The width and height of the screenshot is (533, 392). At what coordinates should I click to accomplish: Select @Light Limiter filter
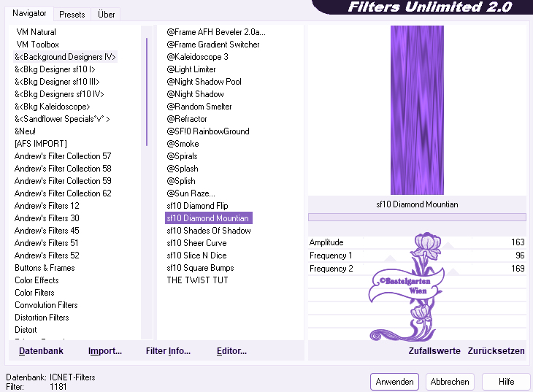191,69
